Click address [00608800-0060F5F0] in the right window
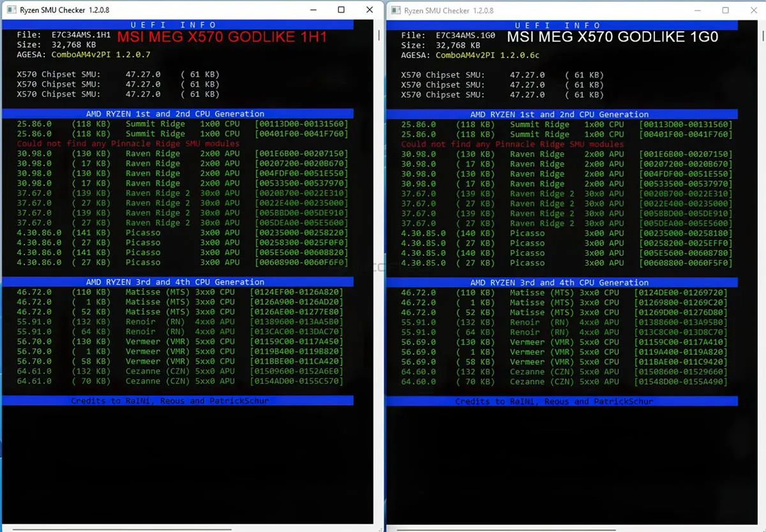This screenshot has height=532, width=766. (x=686, y=263)
